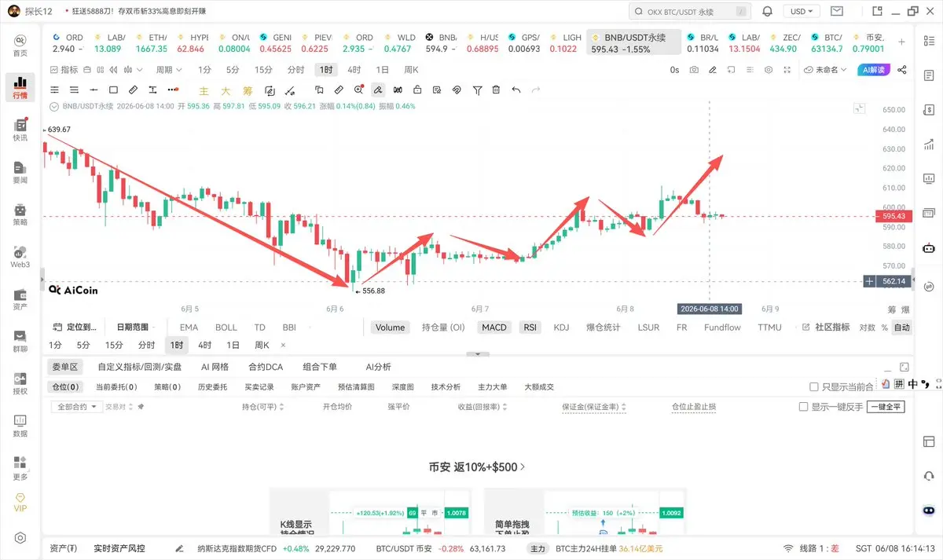Toggle the MACD indicator
The image size is (943, 560).
(x=494, y=328)
